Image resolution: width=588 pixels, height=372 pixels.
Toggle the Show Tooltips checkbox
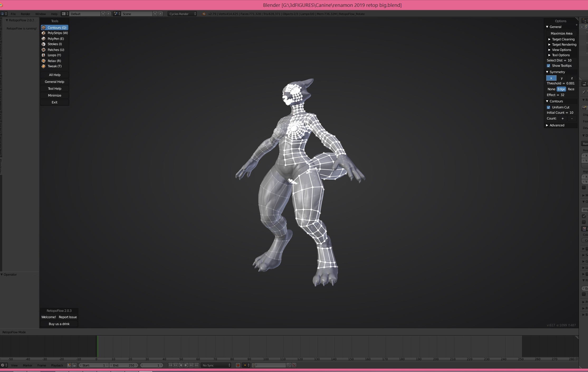click(x=548, y=66)
